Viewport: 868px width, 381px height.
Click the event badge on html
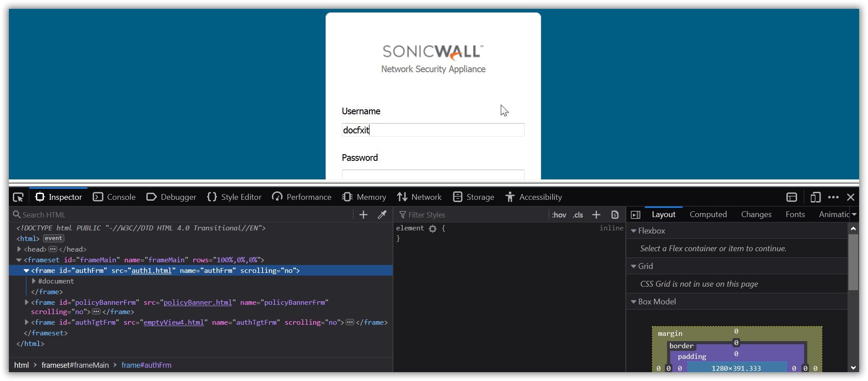click(53, 238)
